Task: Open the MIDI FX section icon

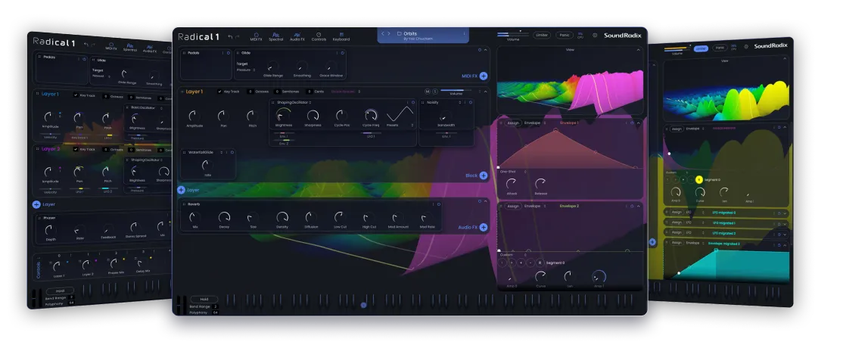Action: 256,36
